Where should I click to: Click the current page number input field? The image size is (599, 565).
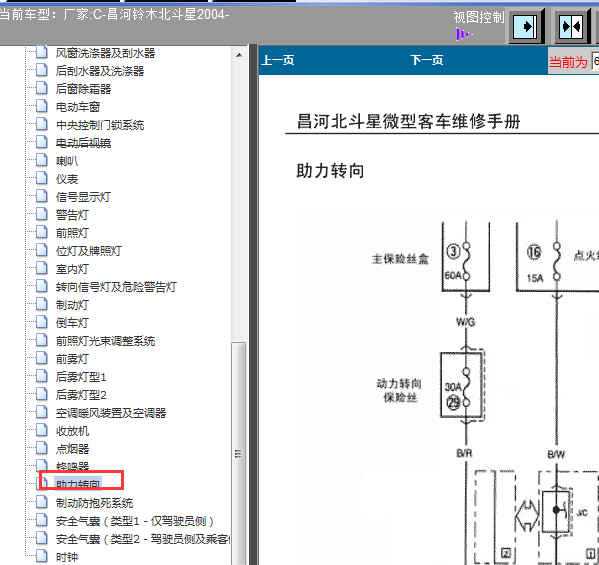click(595, 61)
